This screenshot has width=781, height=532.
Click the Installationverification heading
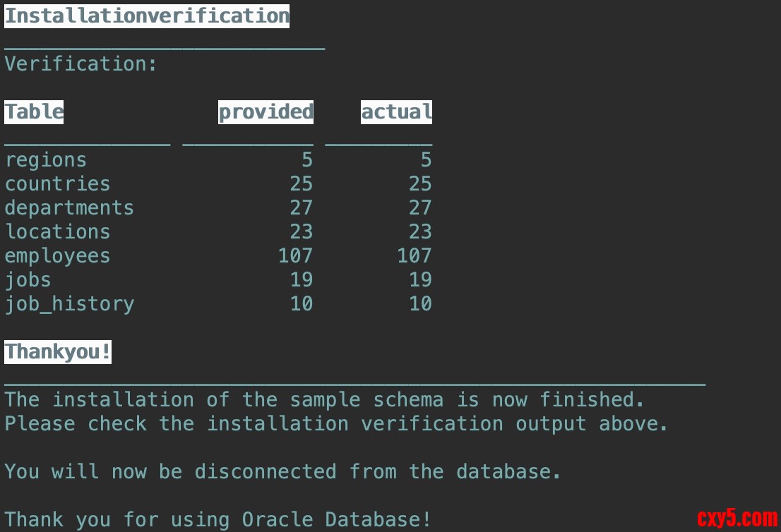[x=147, y=16]
